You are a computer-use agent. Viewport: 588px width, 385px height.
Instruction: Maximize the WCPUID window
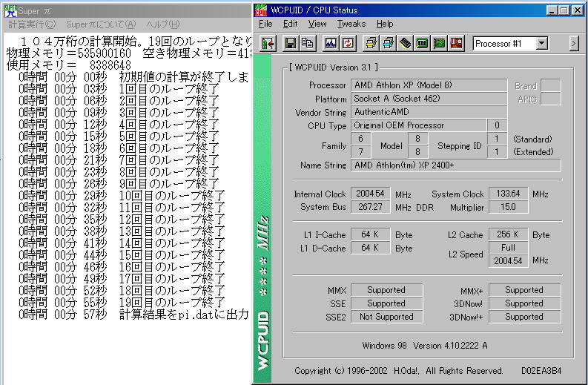coord(564,10)
